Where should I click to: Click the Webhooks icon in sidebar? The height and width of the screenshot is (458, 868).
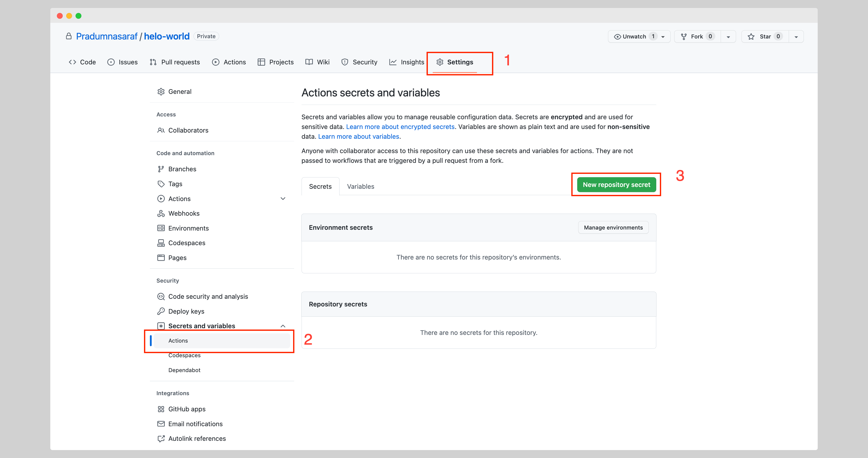(x=161, y=214)
